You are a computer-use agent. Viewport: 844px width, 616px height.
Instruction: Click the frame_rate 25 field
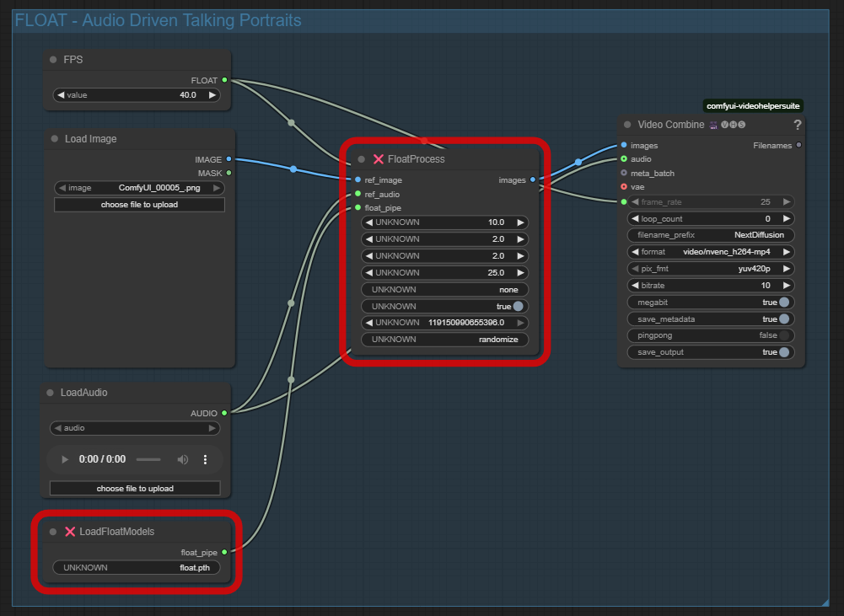[x=711, y=202]
